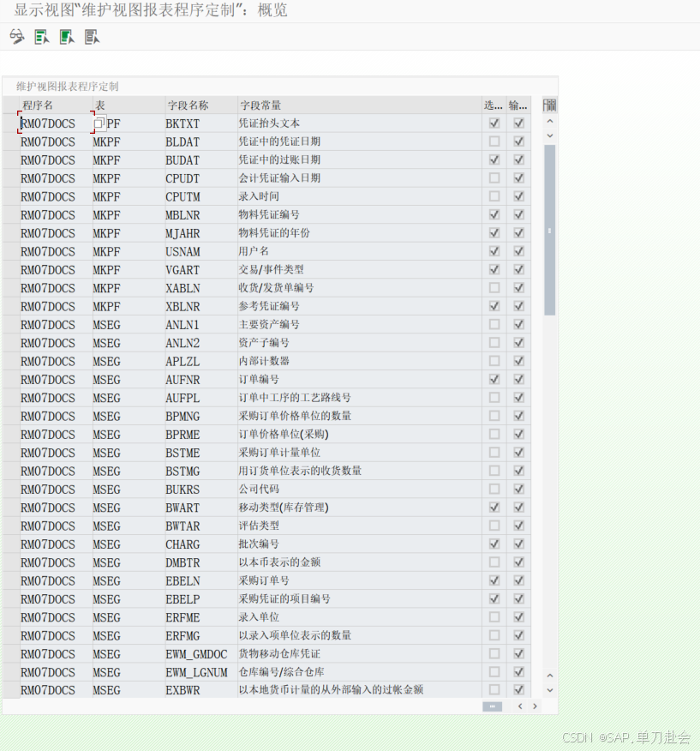Click the horizontal scroll right arrow
Screen dimensions: 700x751
535,706
